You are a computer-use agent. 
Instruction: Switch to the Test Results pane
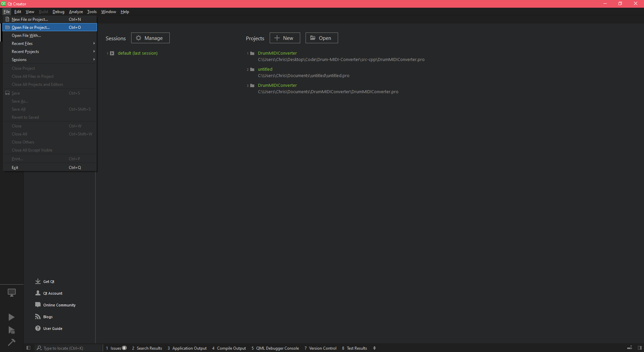(x=355, y=348)
